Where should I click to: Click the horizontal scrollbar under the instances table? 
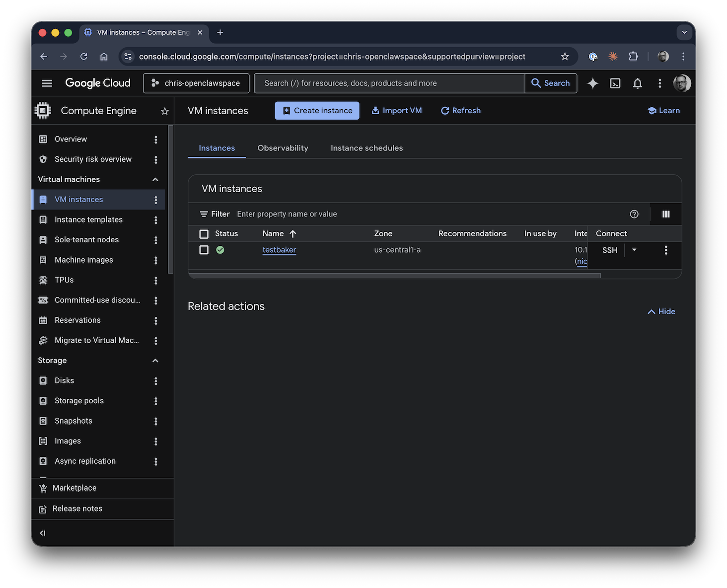point(394,275)
